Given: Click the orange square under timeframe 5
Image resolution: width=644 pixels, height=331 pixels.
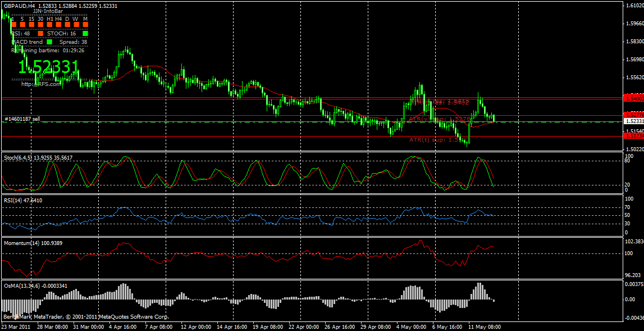Looking at the screenshot, I should [x=22, y=25].
